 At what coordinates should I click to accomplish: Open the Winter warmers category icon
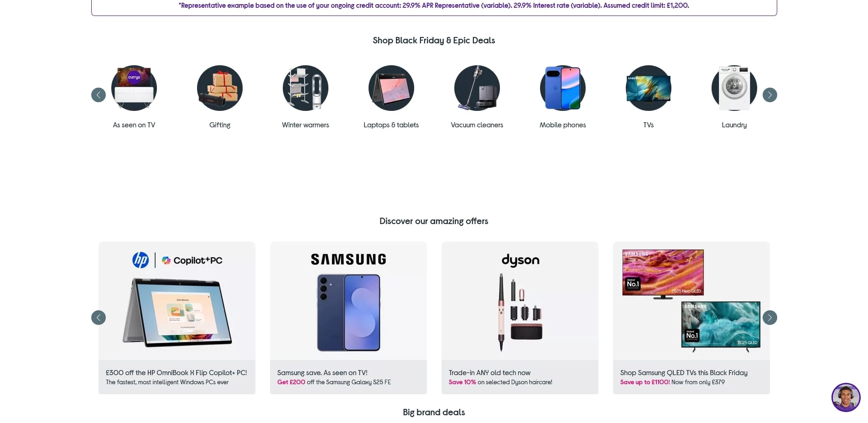tap(306, 88)
